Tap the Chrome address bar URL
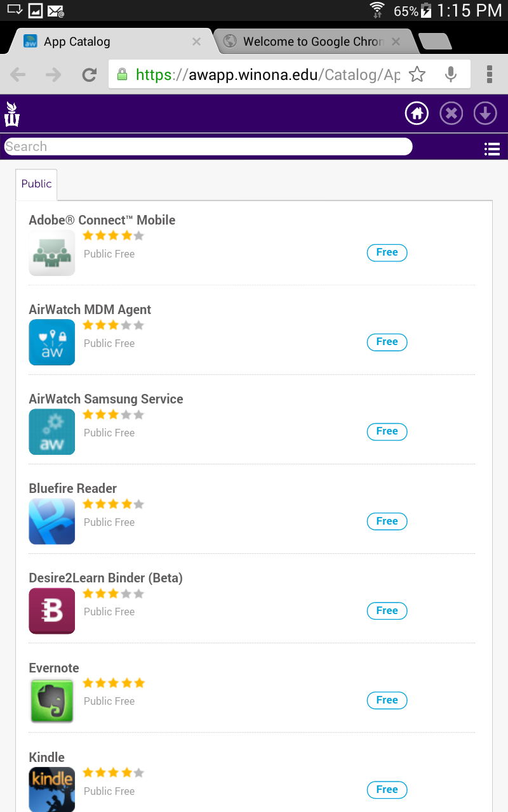Image resolution: width=508 pixels, height=812 pixels. click(267, 75)
